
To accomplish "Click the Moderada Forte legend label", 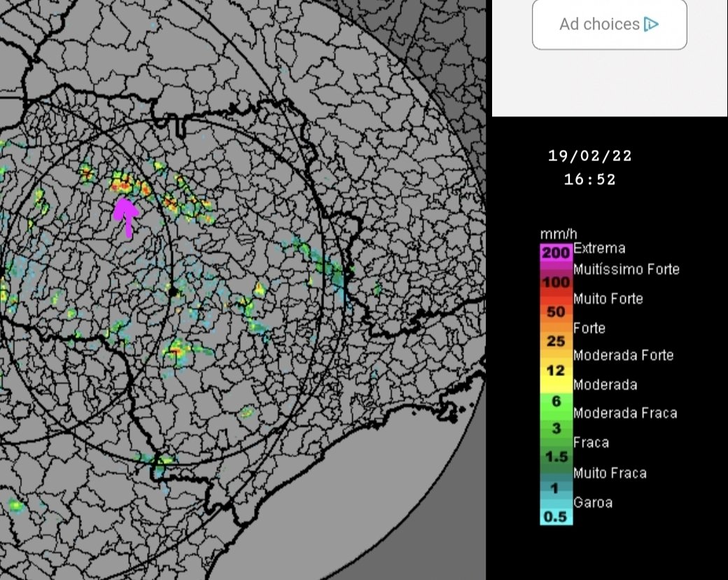I will 623,355.
